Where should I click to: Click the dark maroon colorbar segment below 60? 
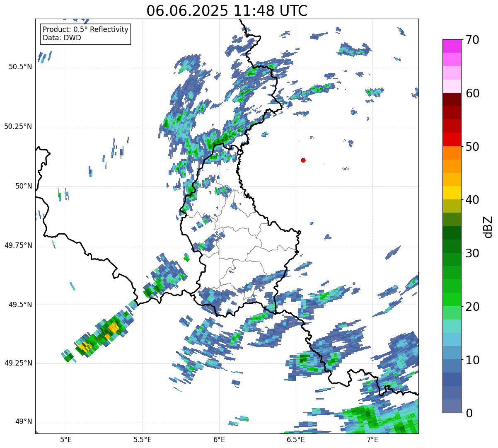[x=452, y=99]
